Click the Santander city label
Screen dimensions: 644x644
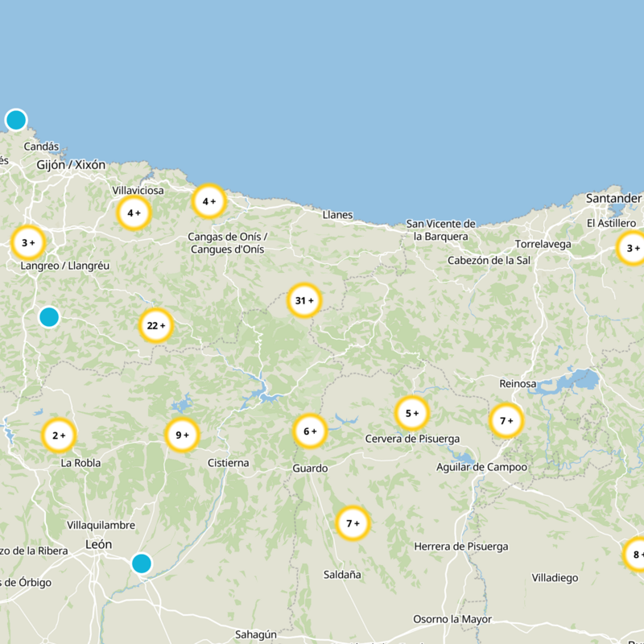(613, 197)
